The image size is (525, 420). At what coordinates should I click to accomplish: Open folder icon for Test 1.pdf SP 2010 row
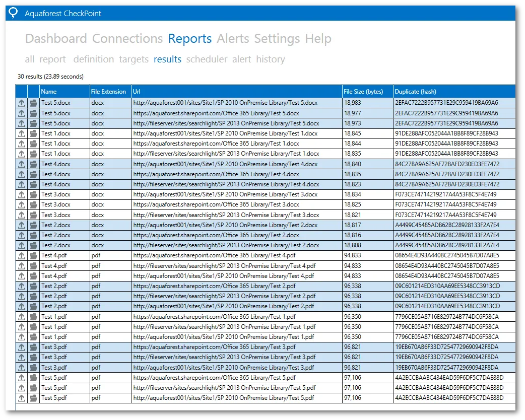click(33, 337)
